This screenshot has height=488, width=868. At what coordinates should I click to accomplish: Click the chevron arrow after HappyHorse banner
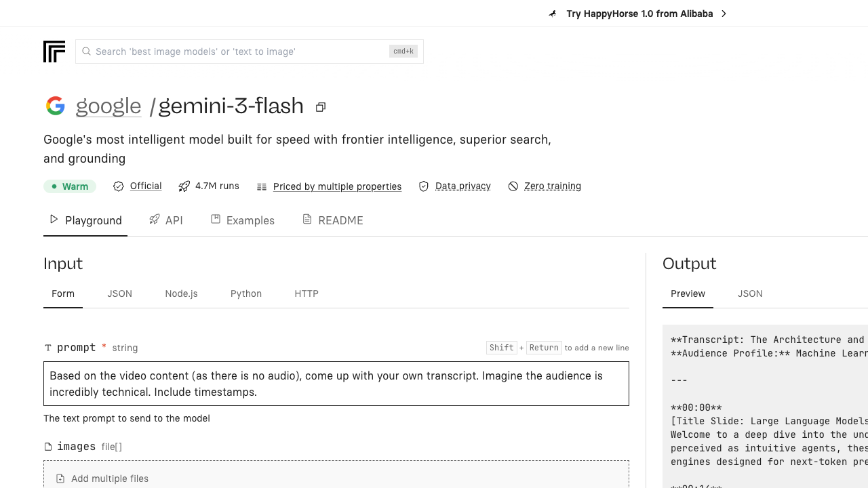coord(724,14)
